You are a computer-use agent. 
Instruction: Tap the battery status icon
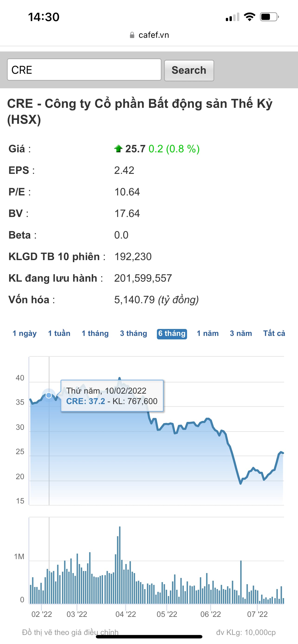[x=269, y=17]
